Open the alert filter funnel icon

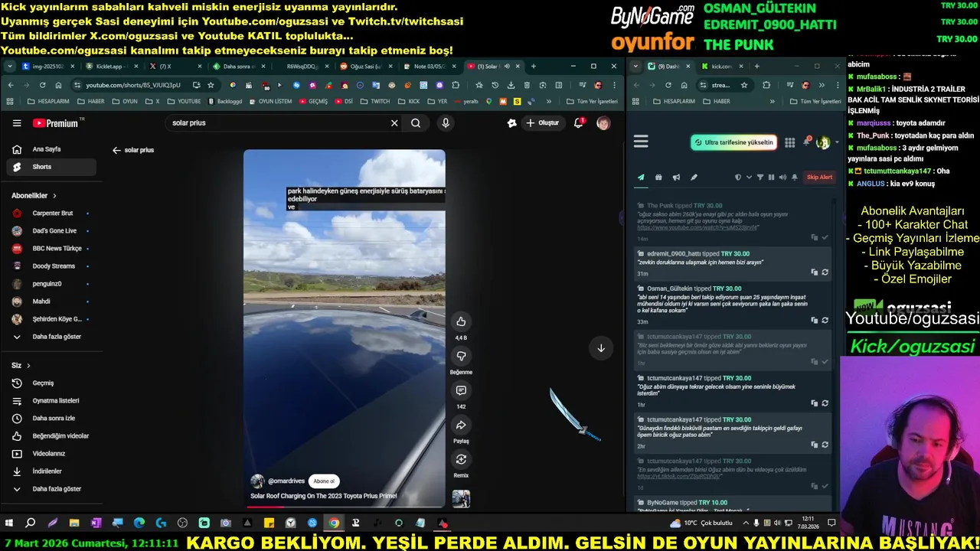pyautogui.click(x=759, y=178)
